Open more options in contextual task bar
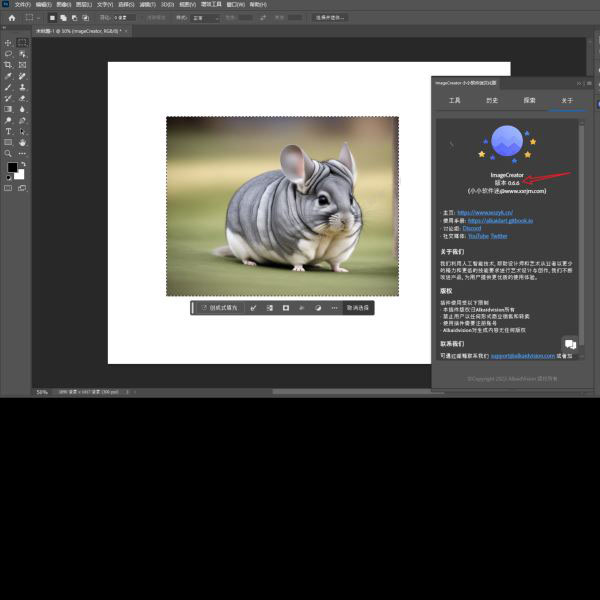 [x=334, y=308]
